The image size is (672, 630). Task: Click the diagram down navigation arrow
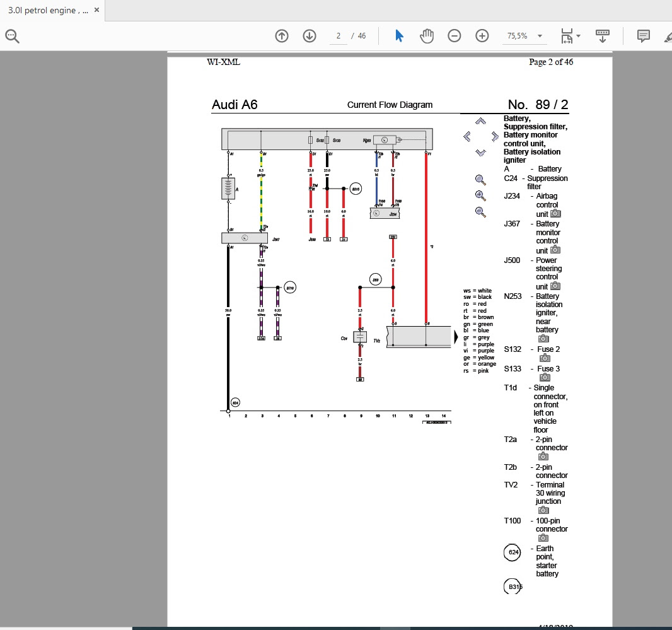[x=480, y=152]
